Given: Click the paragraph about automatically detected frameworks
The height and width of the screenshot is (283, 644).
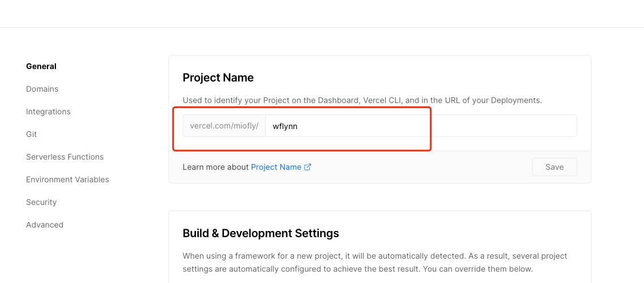Looking at the screenshot, I should click(375, 263).
